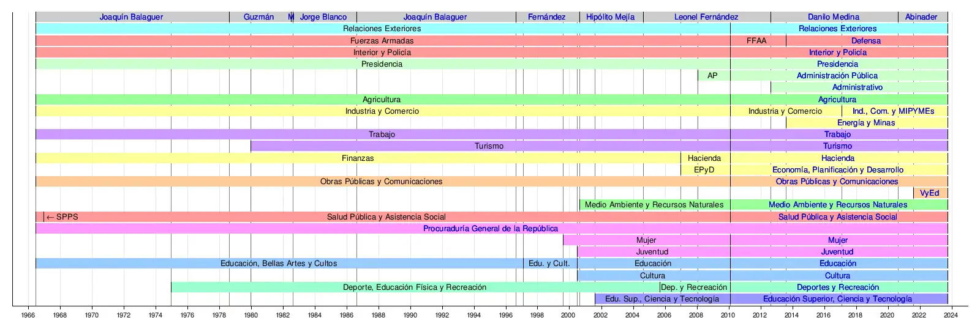This screenshot has height=318, width=980.
Task: Click the VyEd ministry link
Action: 929,193
